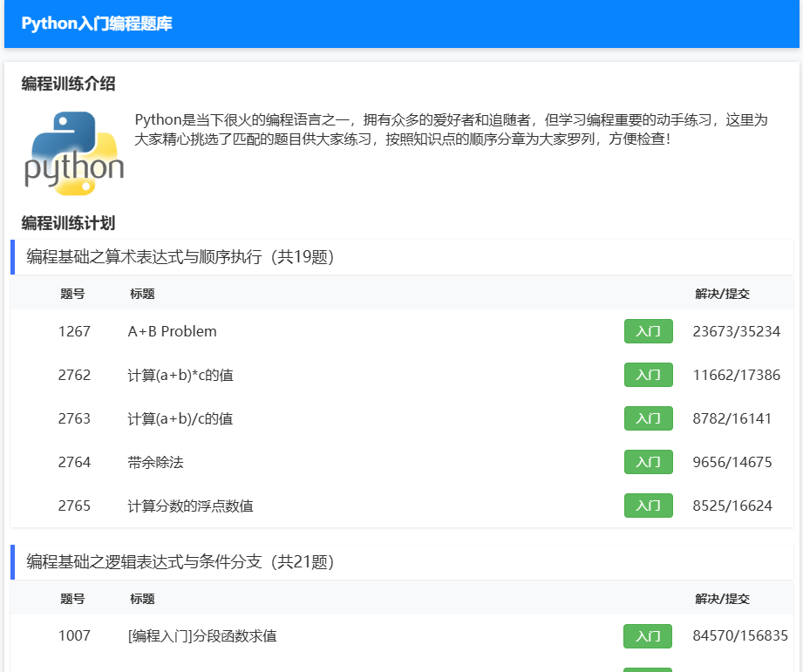Click 解决/提交 column header in the 逻辑表达式与条件分支 table
803x672 pixels.
coord(722,599)
